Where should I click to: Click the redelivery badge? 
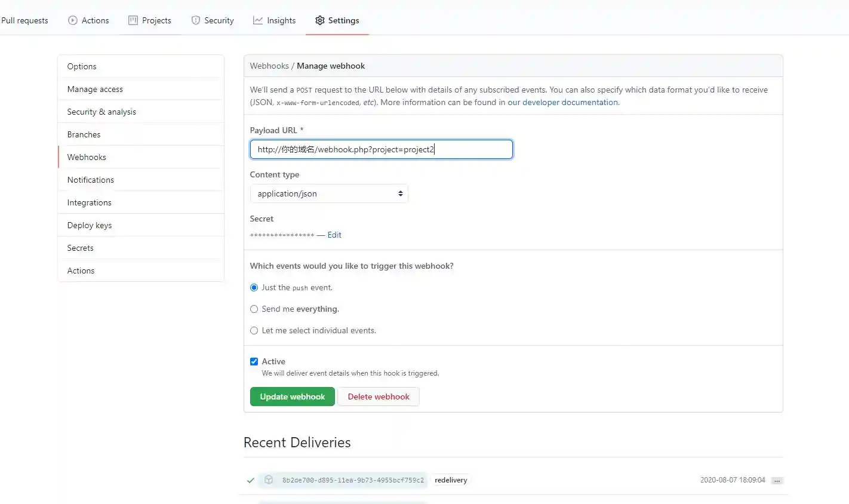click(x=451, y=480)
